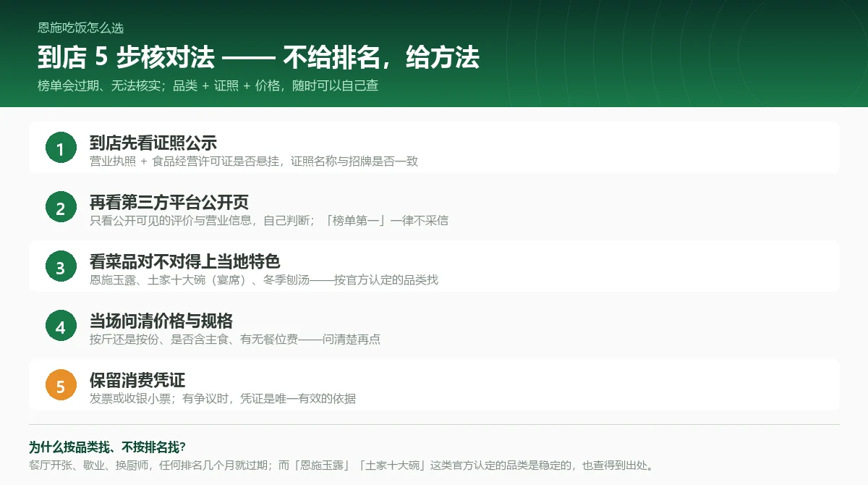The width and height of the screenshot is (868, 485).
Task: Click the step heading 再看第三方平台公开页
Action: [x=169, y=202]
